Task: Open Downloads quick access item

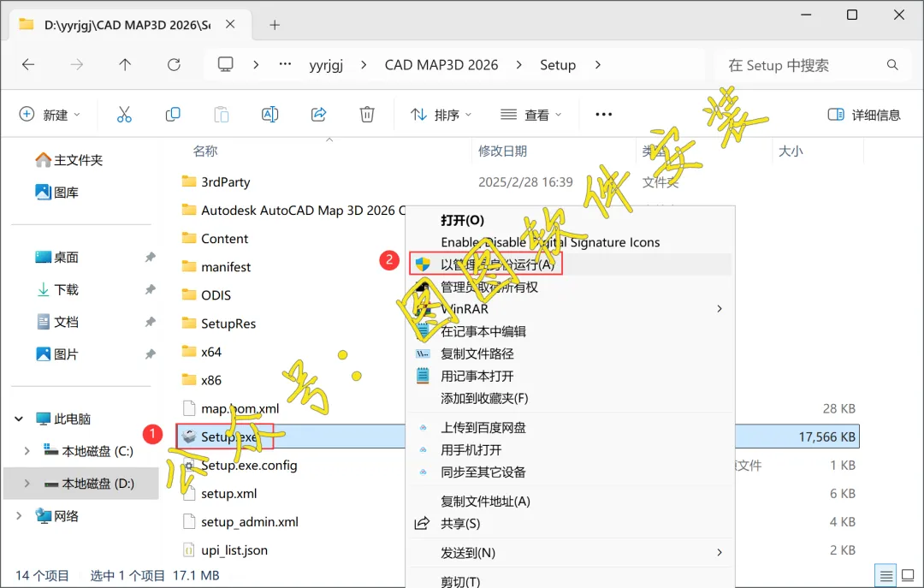Action: 57,289
